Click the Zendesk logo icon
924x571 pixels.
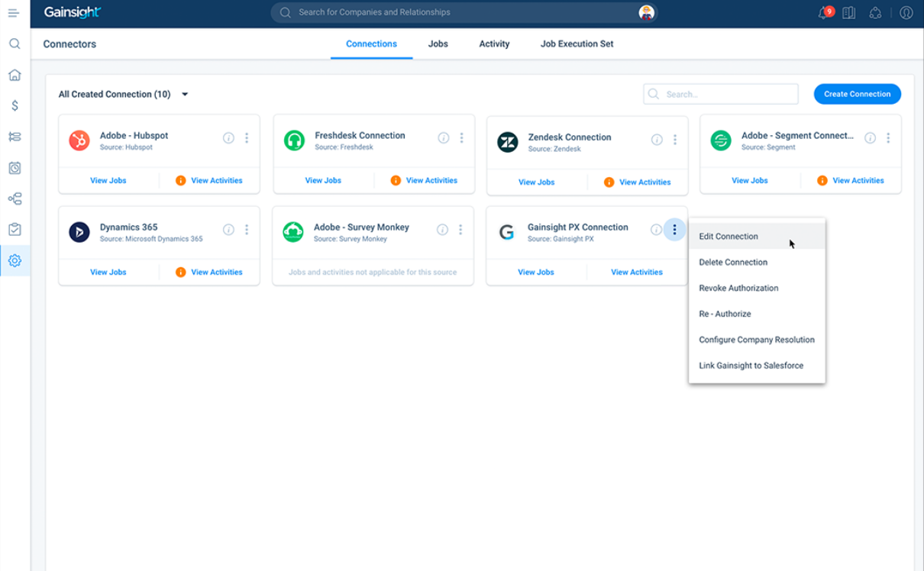[508, 142]
